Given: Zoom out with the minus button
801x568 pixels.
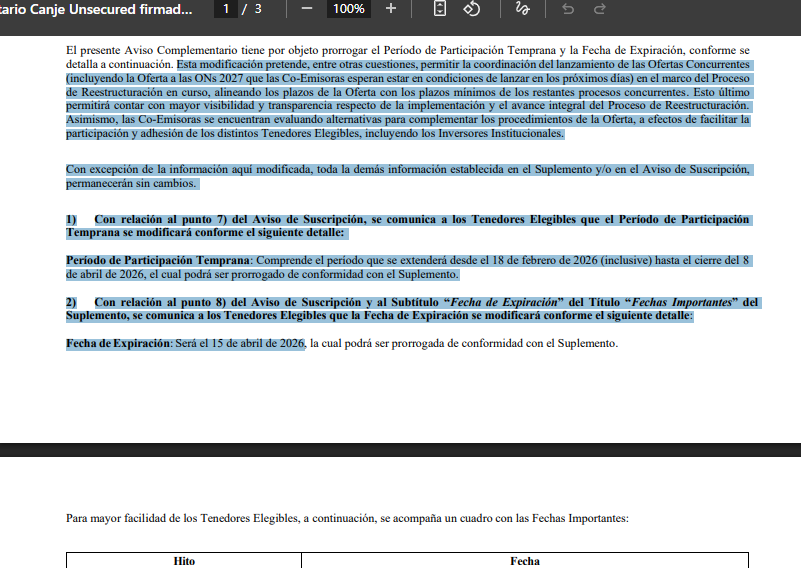Looking at the screenshot, I should (x=307, y=9).
